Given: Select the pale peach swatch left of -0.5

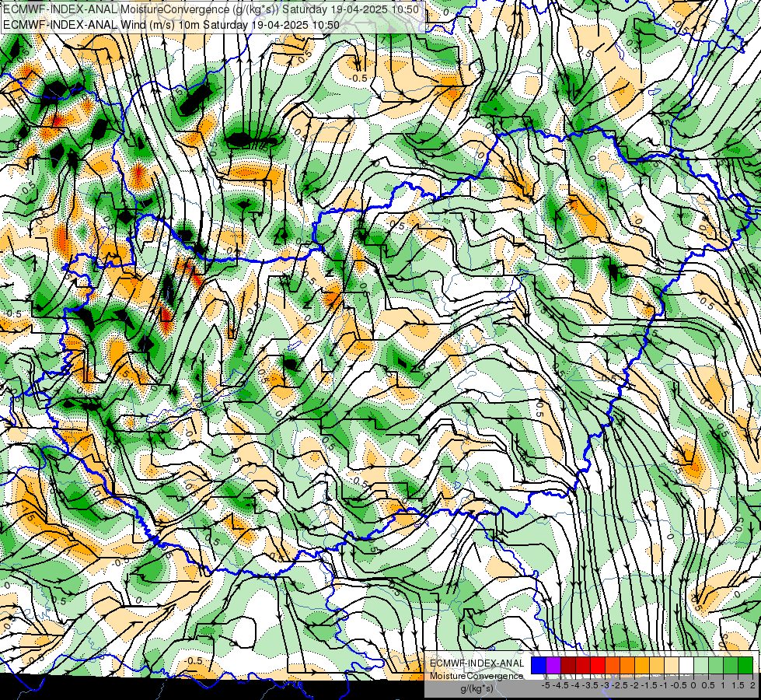Looking at the screenshot, I should click(x=672, y=666).
